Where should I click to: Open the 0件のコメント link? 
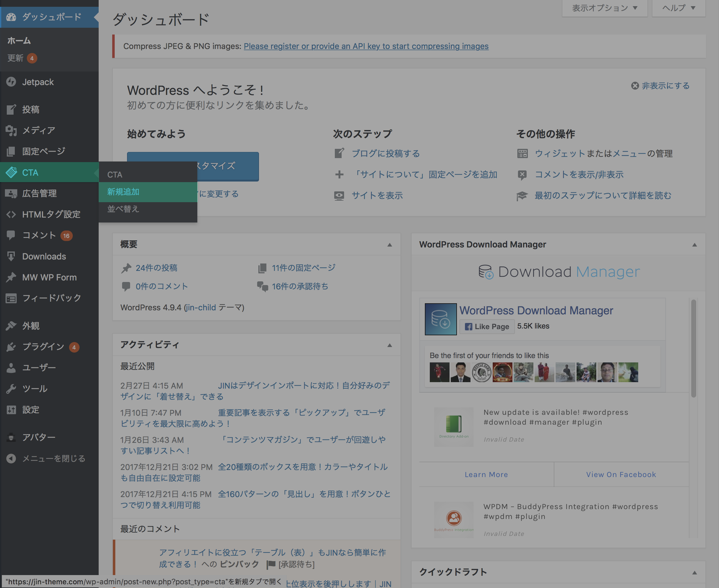click(x=162, y=287)
